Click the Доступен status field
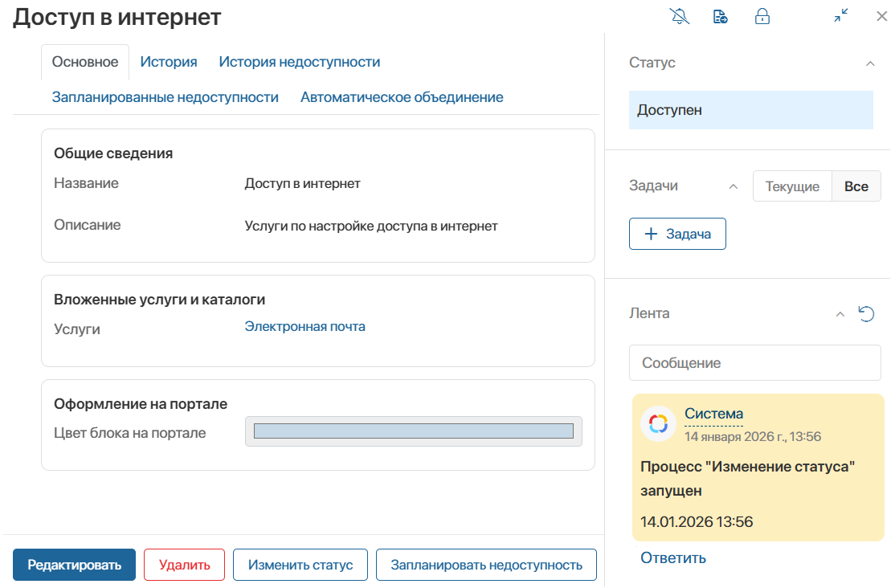This screenshot has height=588, width=895. coord(750,109)
